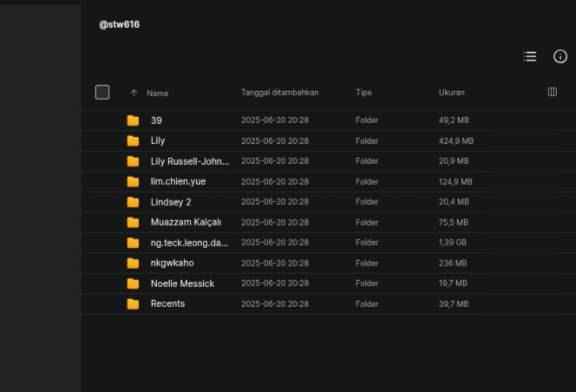Select the nkgwkaho folder icon
This screenshot has height=392, width=576.
pos(133,263)
